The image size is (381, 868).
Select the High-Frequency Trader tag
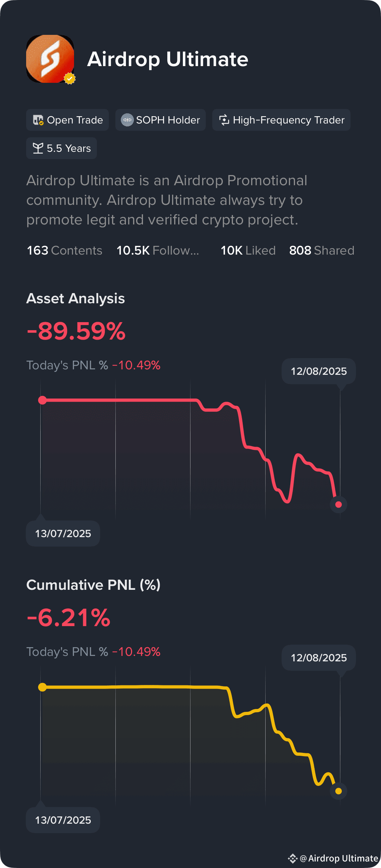pyautogui.click(x=281, y=120)
